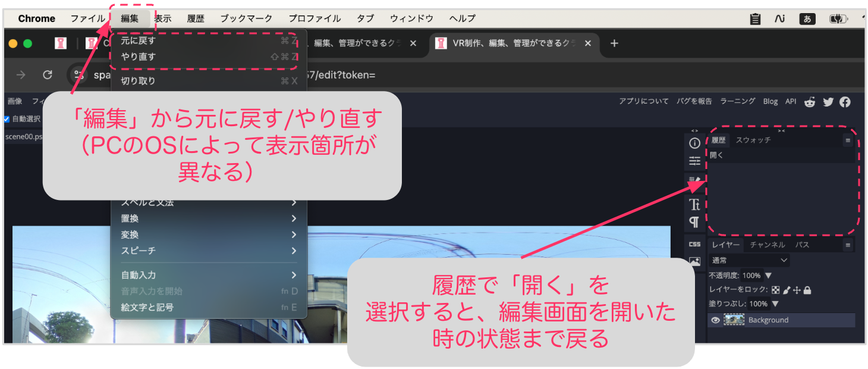Open the 表示 menu in menu bar
The width and height of the screenshot is (868, 369).
coord(163,18)
